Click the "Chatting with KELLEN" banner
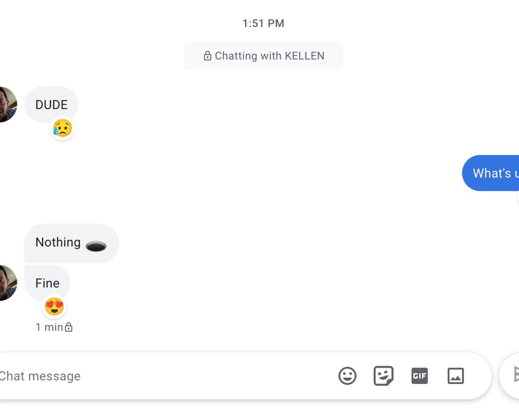 pyautogui.click(x=263, y=56)
